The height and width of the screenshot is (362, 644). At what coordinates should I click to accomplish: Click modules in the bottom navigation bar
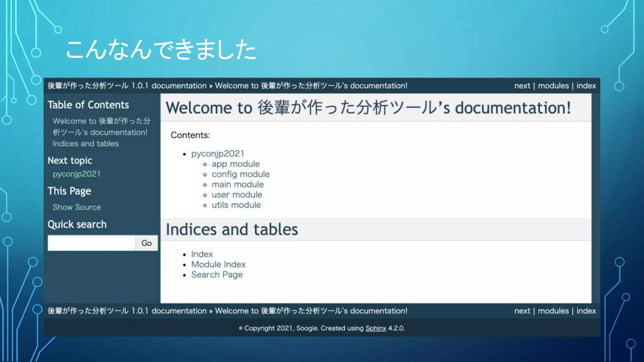(x=553, y=311)
